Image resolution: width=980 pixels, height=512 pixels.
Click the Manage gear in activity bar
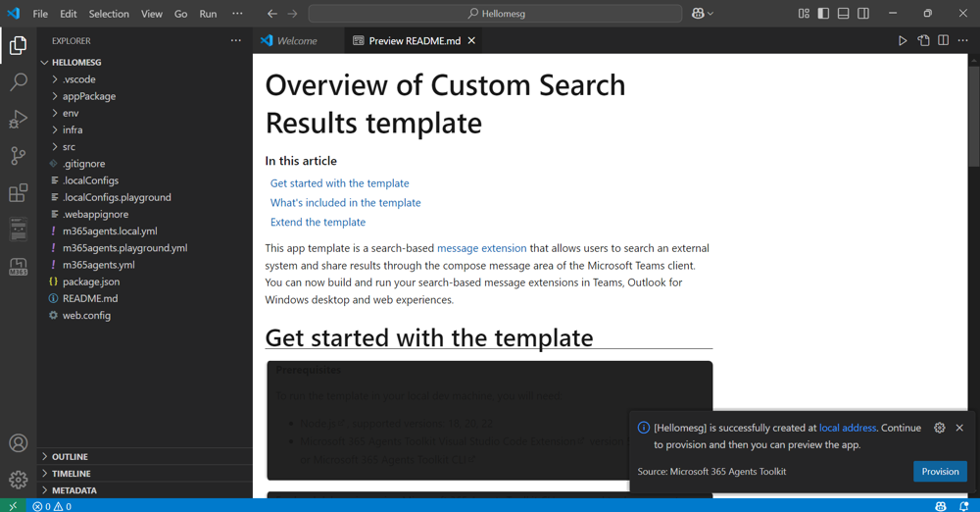pyautogui.click(x=19, y=480)
